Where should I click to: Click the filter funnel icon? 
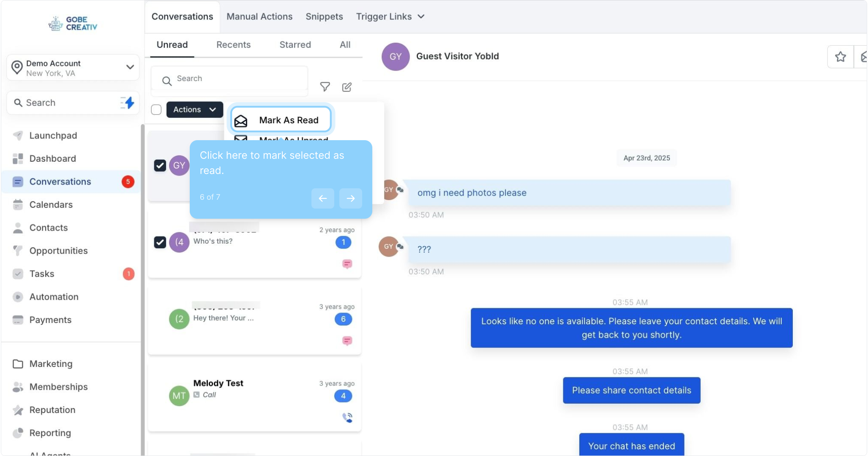[x=325, y=87]
